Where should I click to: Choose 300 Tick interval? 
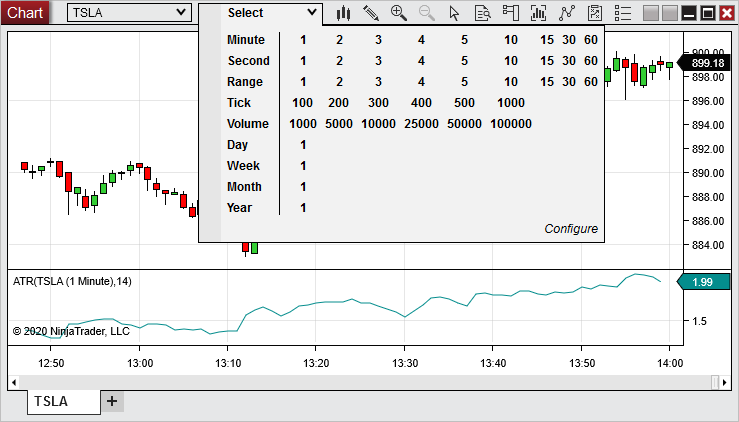(x=378, y=103)
